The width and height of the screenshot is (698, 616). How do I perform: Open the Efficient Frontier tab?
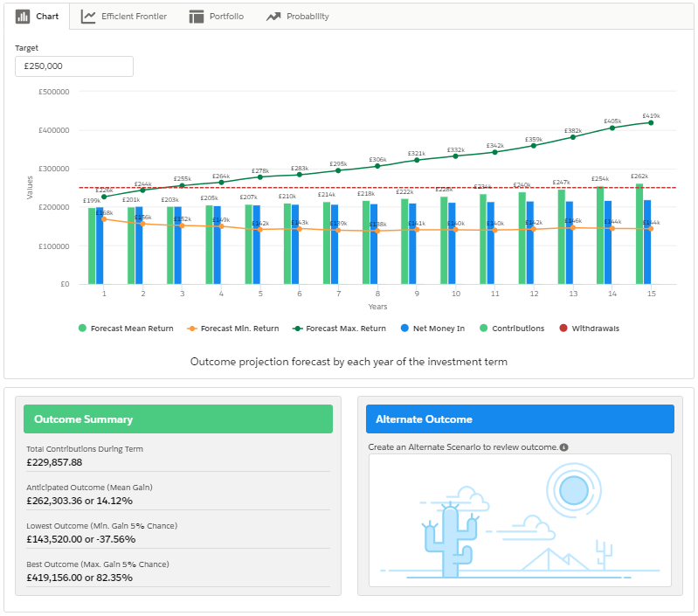[x=124, y=17]
